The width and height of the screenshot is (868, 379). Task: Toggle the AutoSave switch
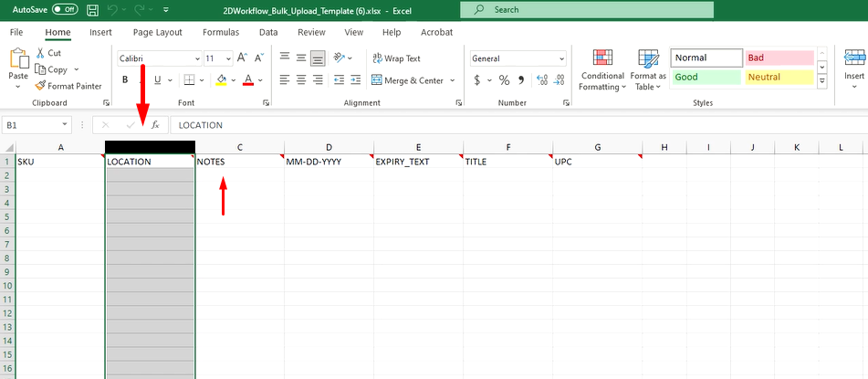coord(64,9)
